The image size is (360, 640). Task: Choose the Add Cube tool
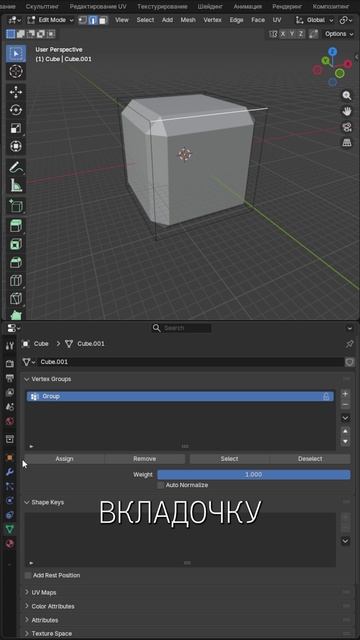point(16,206)
